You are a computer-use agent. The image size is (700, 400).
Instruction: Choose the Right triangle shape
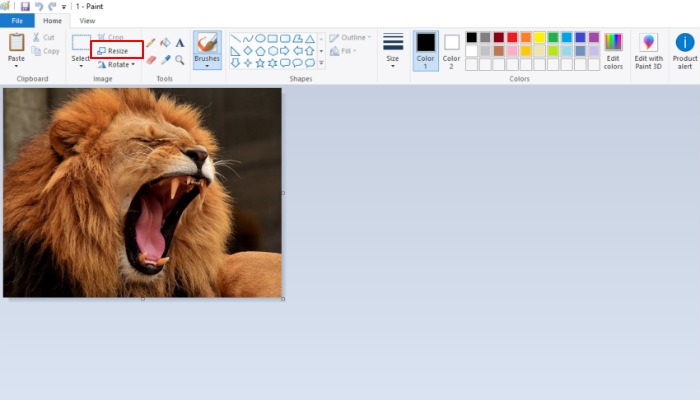coord(235,51)
